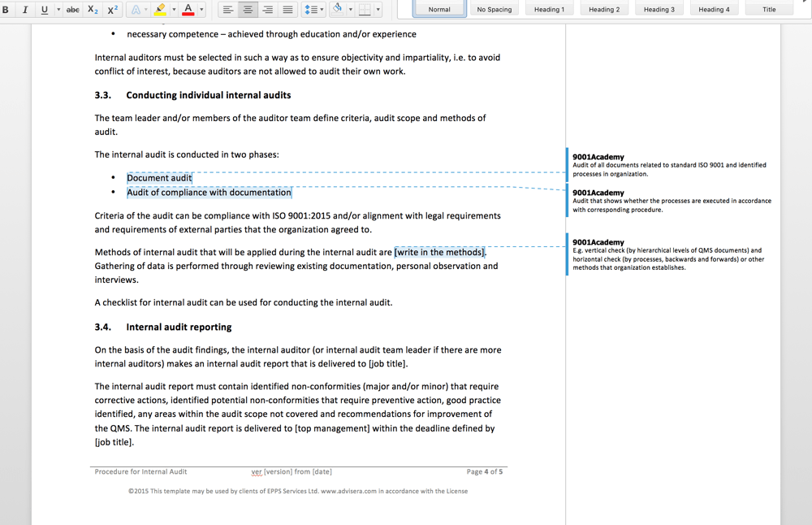Click footer 'Page 4 of 5'
Viewport: 812px width, 525px height.
coord(484,471)
